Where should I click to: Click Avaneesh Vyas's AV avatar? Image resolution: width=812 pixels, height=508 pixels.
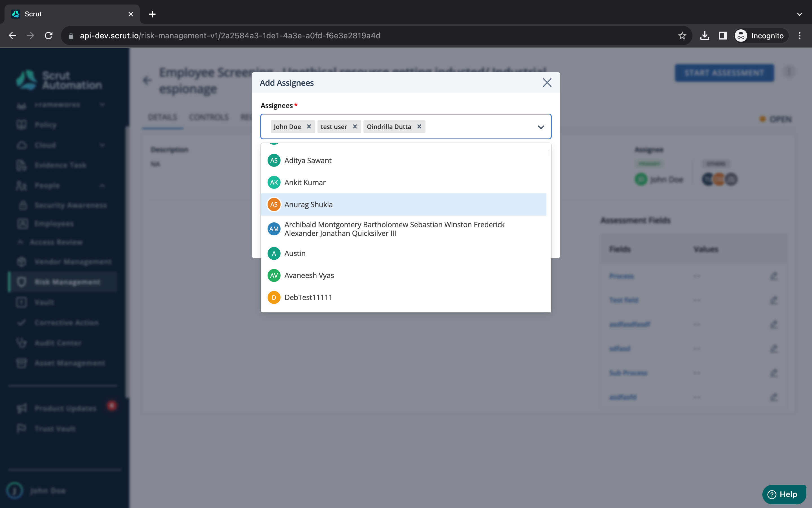coord(274,275)
